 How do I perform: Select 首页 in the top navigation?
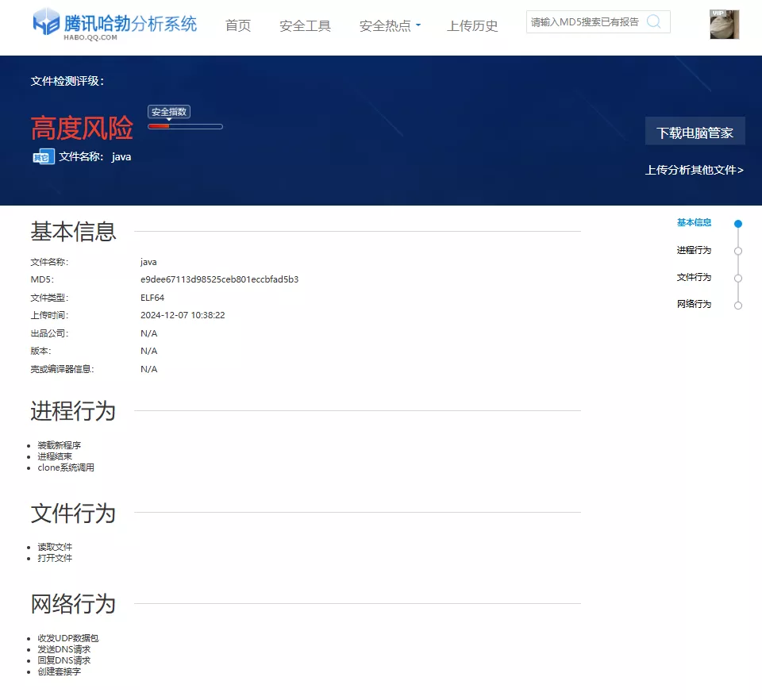coord(237,25)
